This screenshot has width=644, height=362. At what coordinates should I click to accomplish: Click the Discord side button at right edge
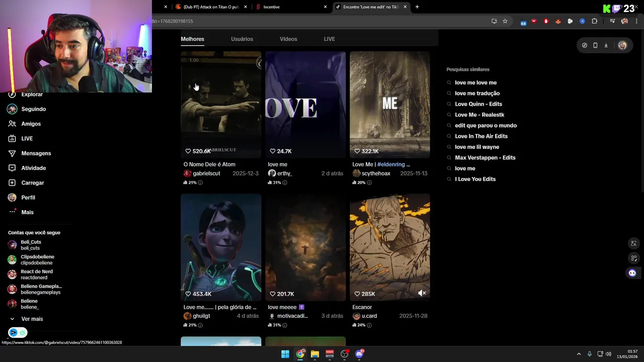point(632,273)
